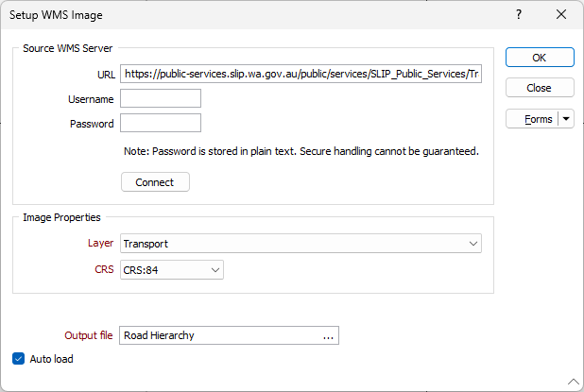The width and height of the screenshot is (584, 392).
Task: Click the Output file text field
Action: tap(219, 335)
